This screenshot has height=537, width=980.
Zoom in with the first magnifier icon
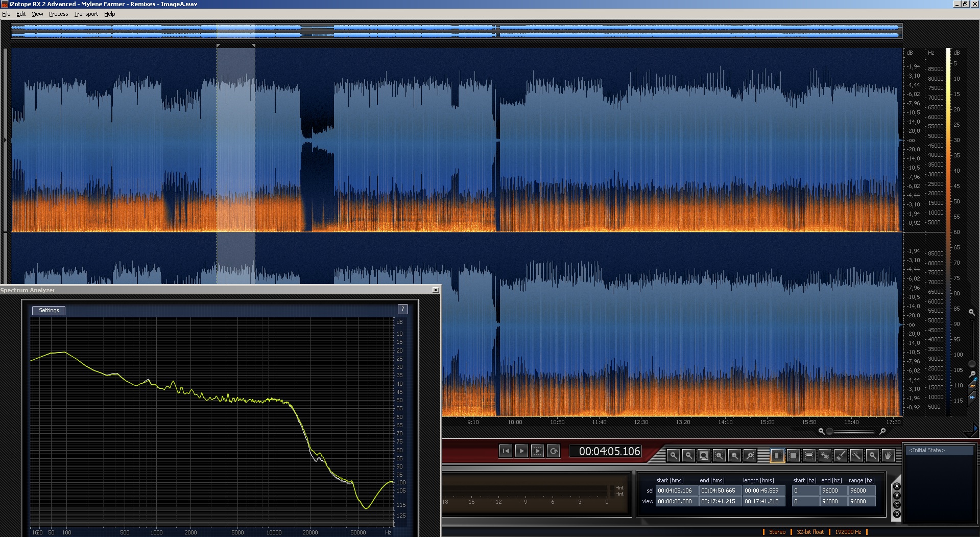[x=673, y=455]
